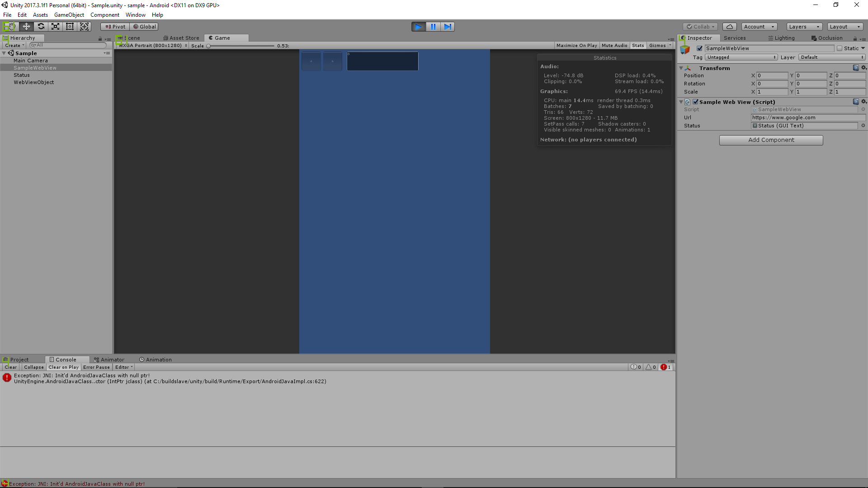The image size is (868, 488).
Task: Open the Layer Default dropdown
Action: tap(832, 57)
